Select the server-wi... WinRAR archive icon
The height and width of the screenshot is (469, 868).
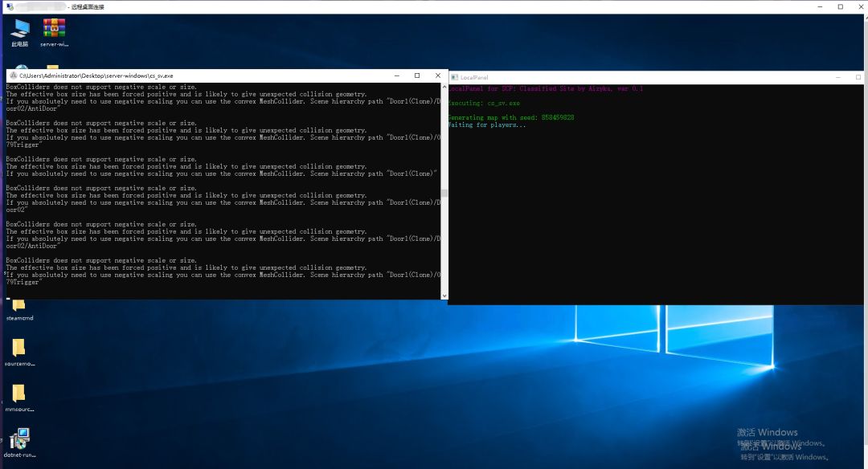55,32
